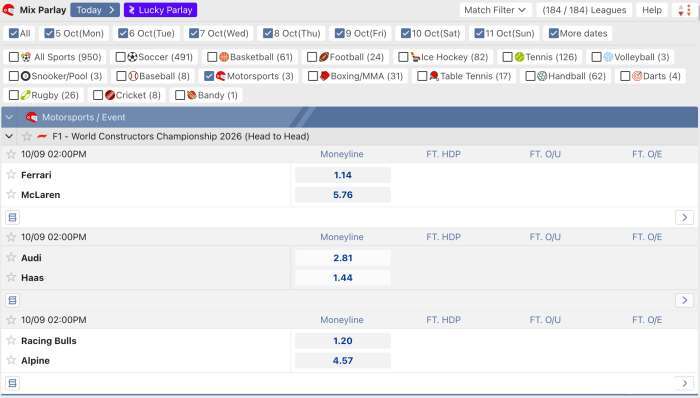Open the (184 / 184) Leagues selector
Screen dimensions: 700x398
tap(584, 10)
